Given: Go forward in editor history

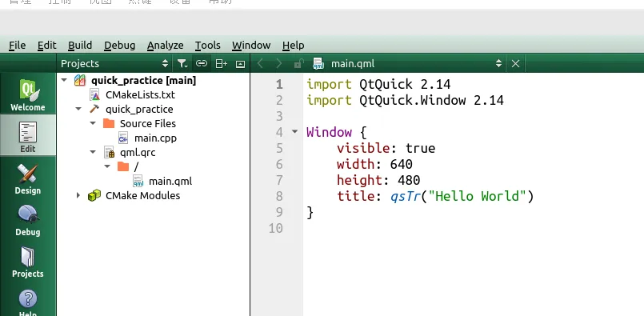Looking at the screenshot, I should [x=279, y=64].
